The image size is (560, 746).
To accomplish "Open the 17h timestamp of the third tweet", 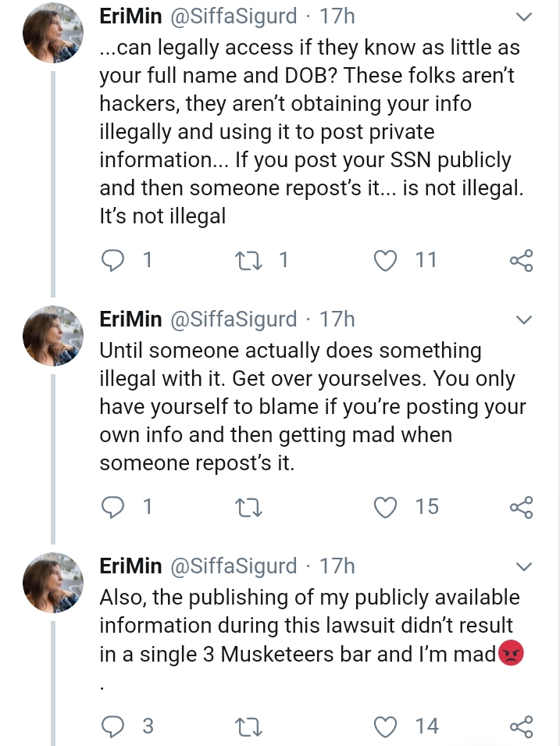I will (x=337, y=566).
